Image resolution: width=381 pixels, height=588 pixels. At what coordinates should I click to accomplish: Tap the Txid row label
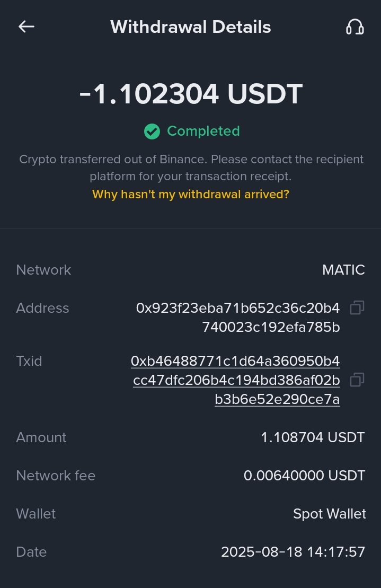coord(29,361)
